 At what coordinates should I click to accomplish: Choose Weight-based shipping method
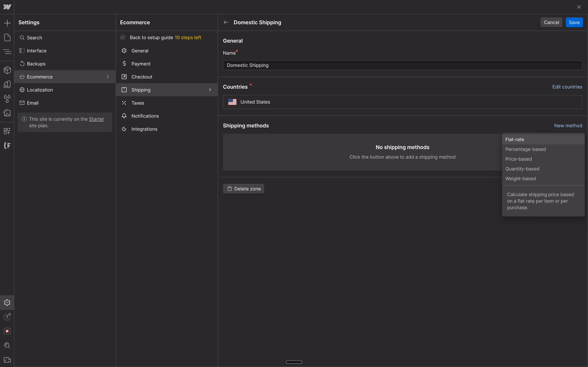click(520, 179)
